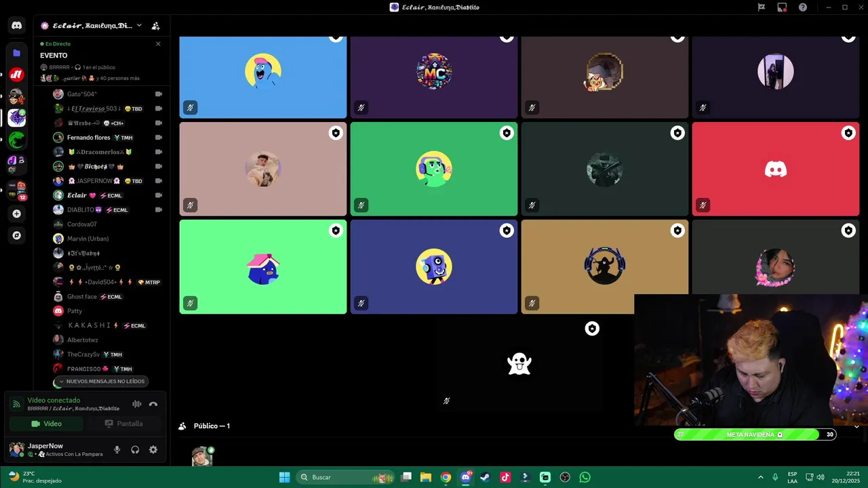Collapse stream overlay chevron above goal bar
The width and height of the screenshot is (868, 488).
pos(856,426)
